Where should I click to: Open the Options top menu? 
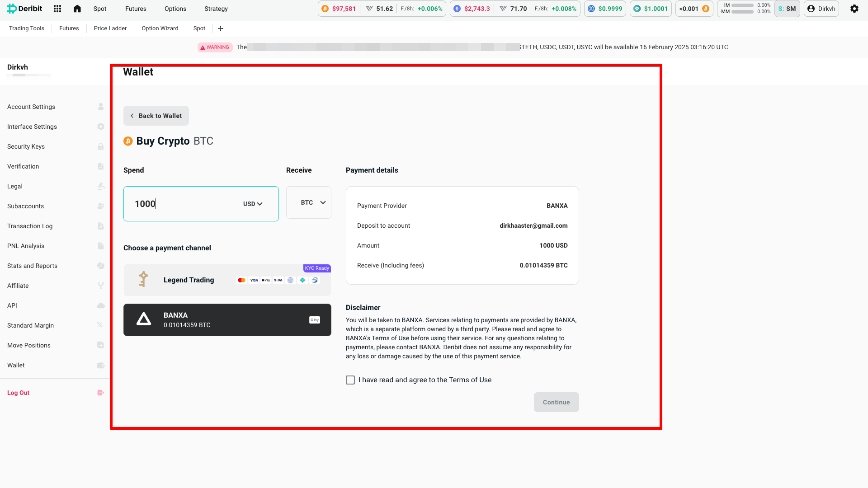click(175, 9)
